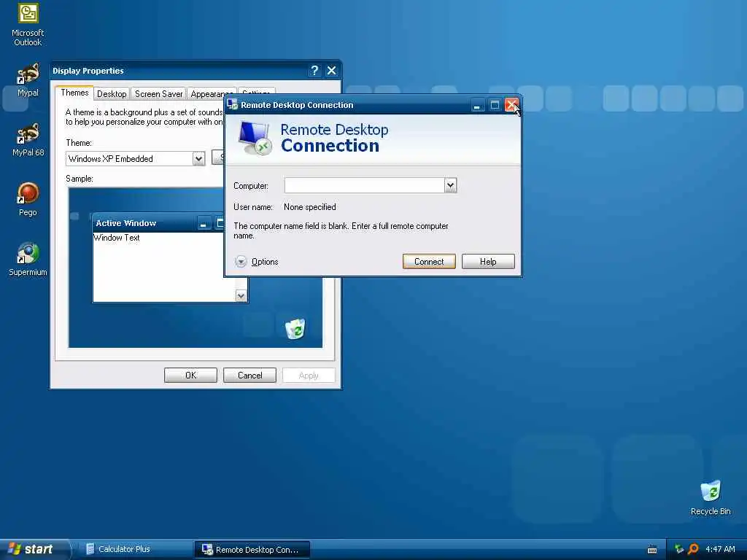The width and height of the screenshot is (747, 560).
Task: Click the 'Window Text' sample text
Action: (x=117, y=238)
